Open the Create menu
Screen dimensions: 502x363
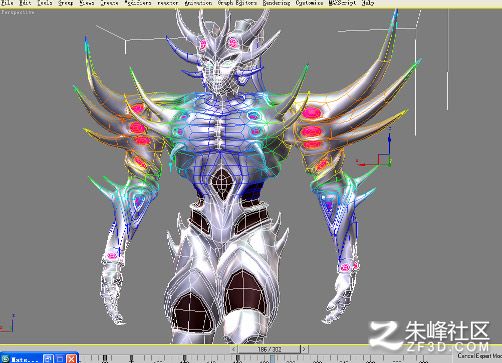pos(109,3)
